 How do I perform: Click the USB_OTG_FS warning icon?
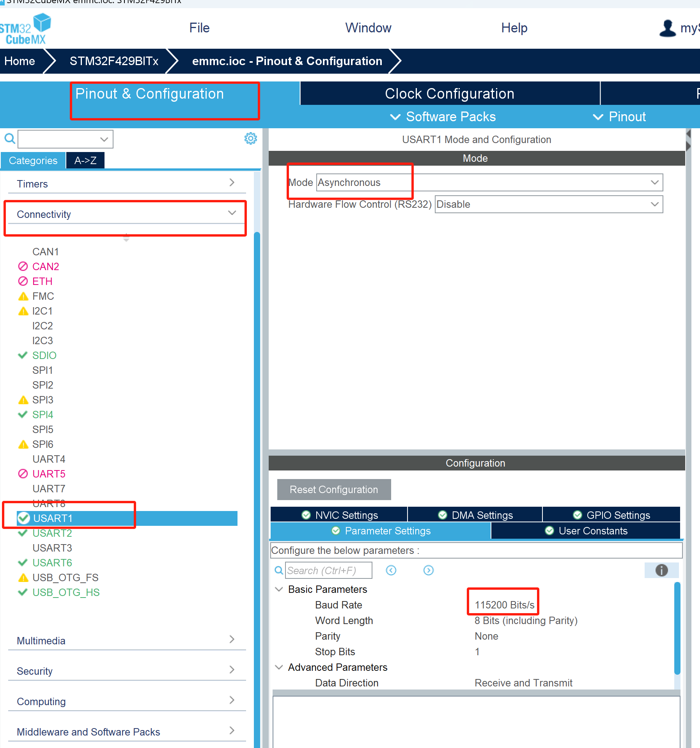(x=23, y=578)
